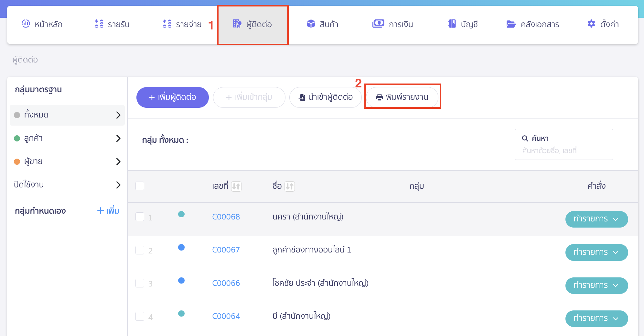Switch to the ผู้ติดต่อ tab

(x=252, y=25)
